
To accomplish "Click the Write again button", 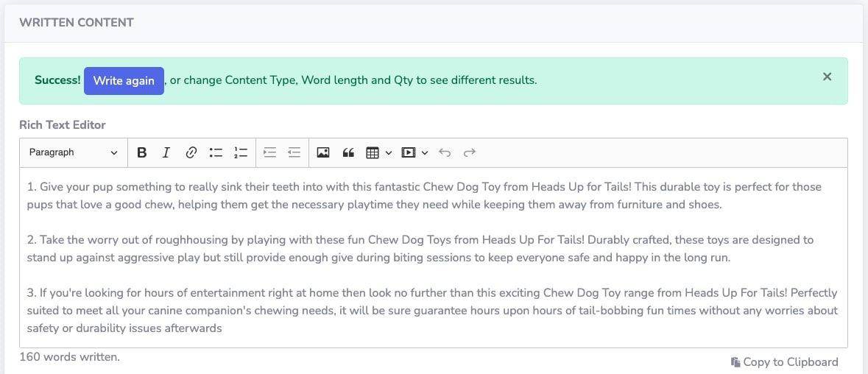I will click(x=124, y=81).
